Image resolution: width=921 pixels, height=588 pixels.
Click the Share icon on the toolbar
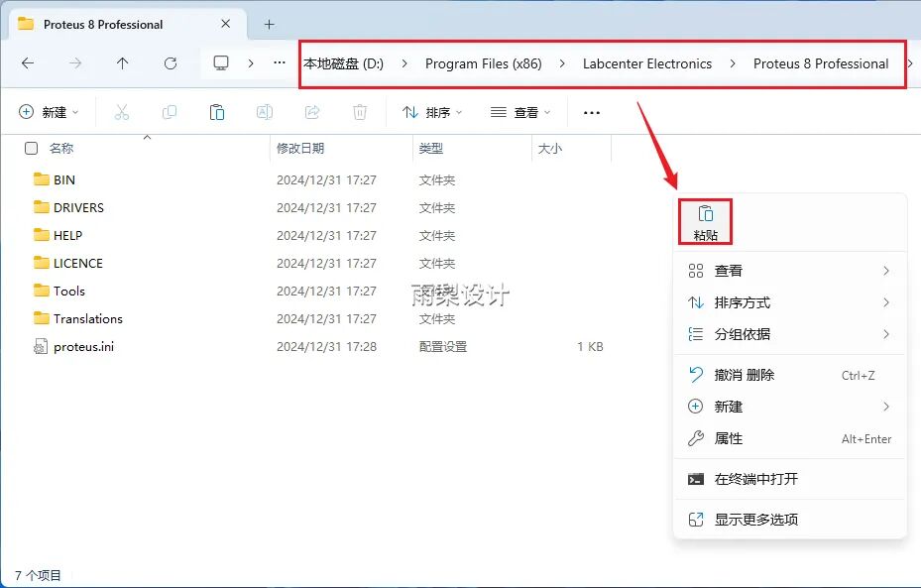[312, 112]
